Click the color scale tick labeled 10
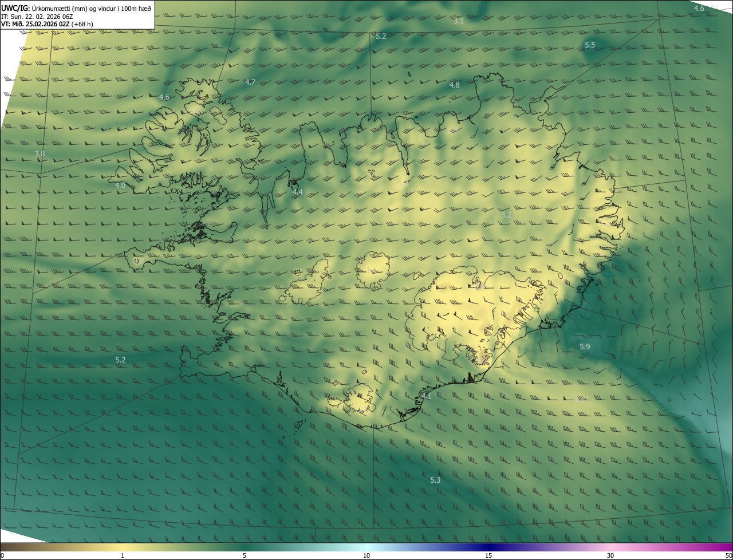Image resolution: width=733 pixels, height=560 pixels. pos(366,555)
